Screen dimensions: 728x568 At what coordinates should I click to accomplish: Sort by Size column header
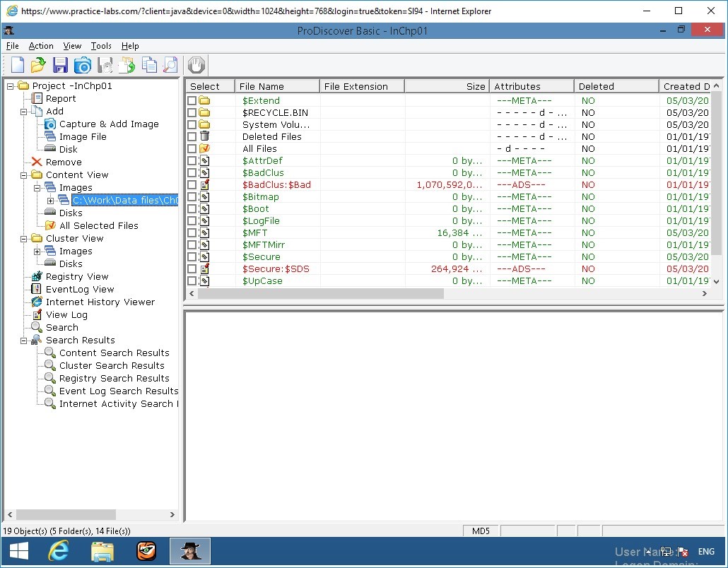click(447, 86)
